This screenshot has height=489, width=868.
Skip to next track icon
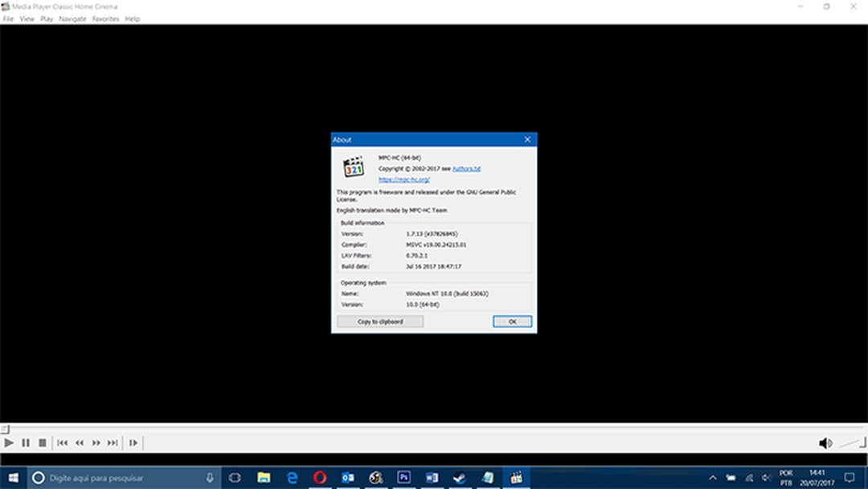coord(113,442)
